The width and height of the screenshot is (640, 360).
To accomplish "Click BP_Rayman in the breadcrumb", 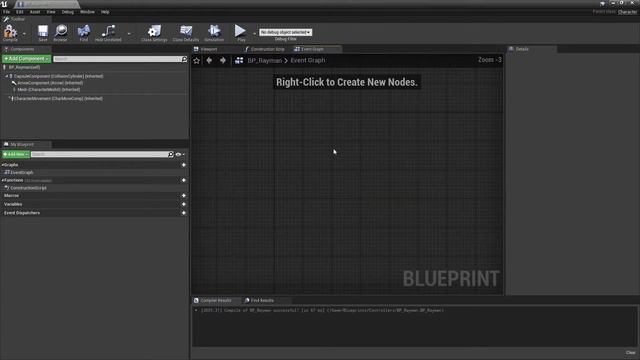I will [264, 60].
